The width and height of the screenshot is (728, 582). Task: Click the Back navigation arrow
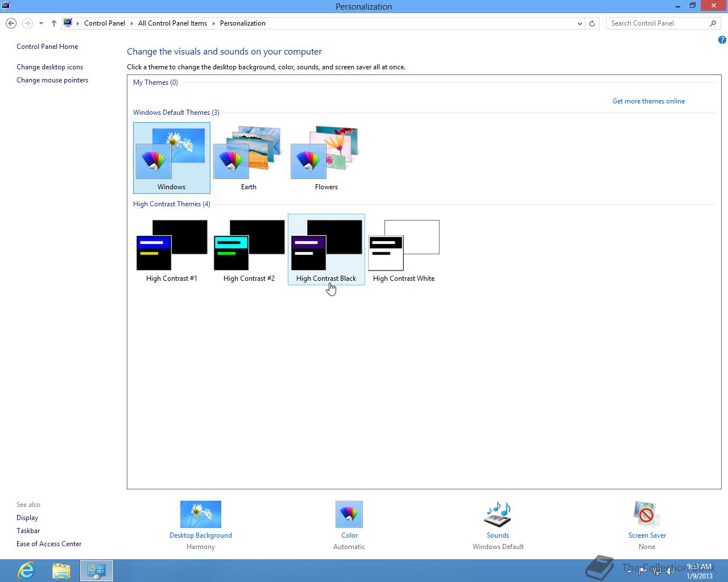[x=11, y=23]
